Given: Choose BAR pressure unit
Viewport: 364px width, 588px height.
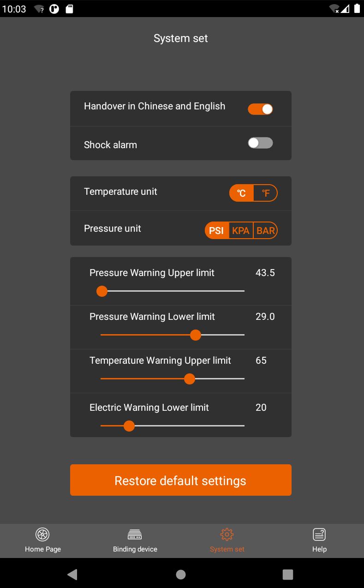Looking at the screenshot, I should point(266,230).
